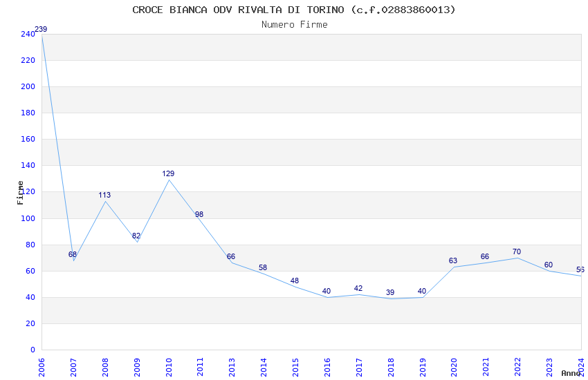Click the x-axis year label 2006
Image resolution: width=588 pixels, height=380 pixels.
42,367
